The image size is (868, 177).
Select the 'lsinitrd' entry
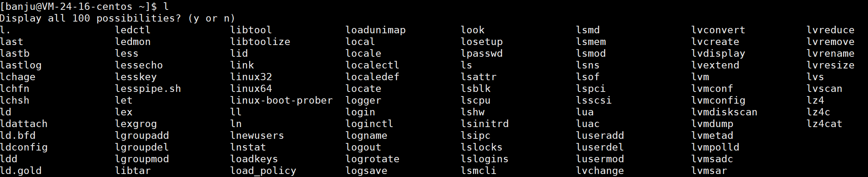pos(485,124)
